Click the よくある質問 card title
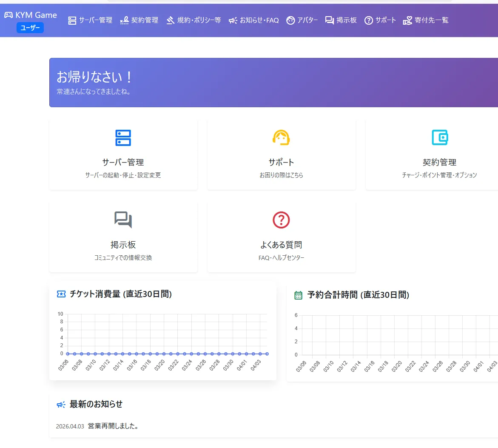 click(281, 245)
